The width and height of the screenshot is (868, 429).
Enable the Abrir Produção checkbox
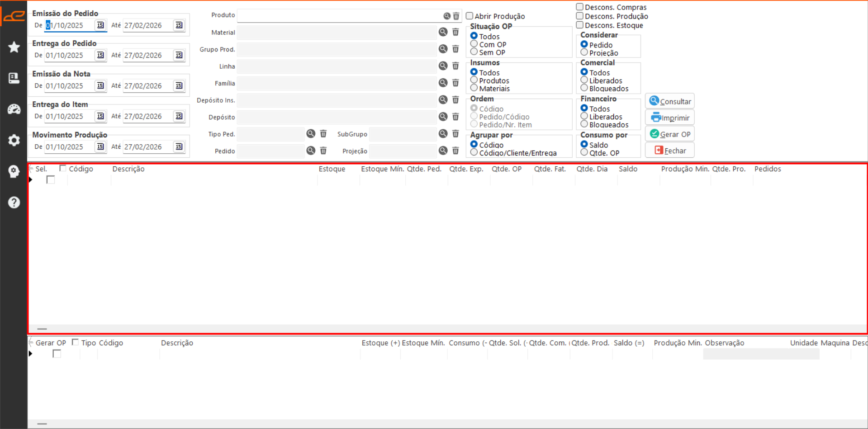point(470,16)
